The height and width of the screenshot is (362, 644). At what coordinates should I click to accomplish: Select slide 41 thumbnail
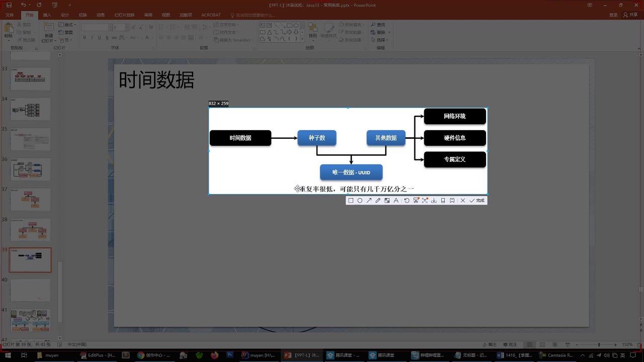click(30, 320)
